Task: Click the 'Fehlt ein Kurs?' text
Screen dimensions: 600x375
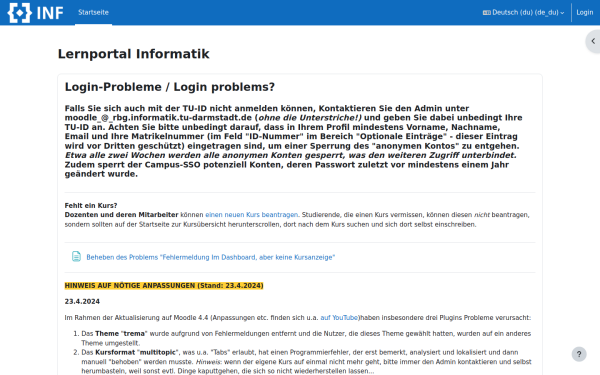Action: (x=91, y=205)
